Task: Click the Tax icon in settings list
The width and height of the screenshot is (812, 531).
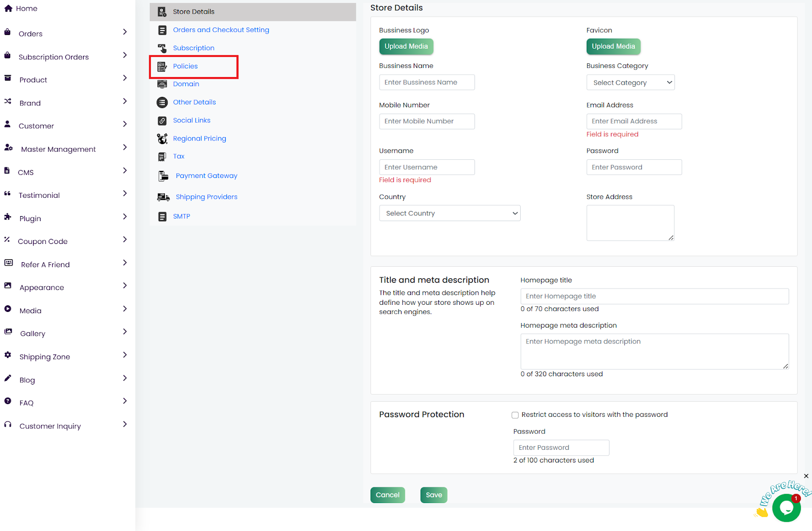Action: pyautogui.click(x=162, y=157)
